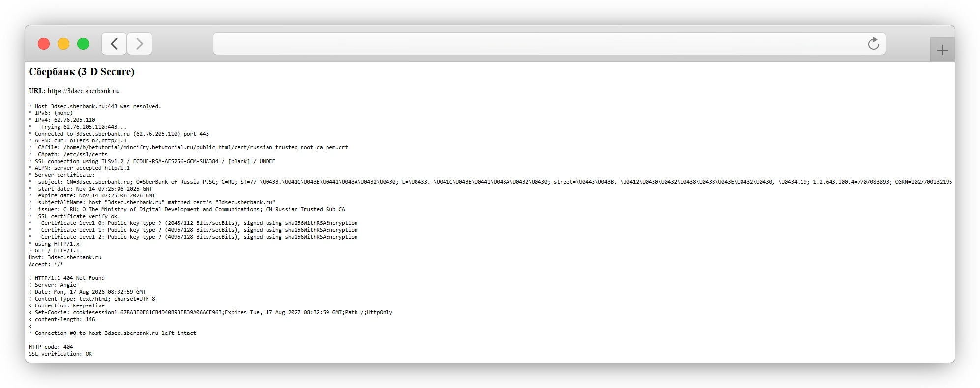
Task: Click the 'start date: Nov 14 07:25:06 2025 GMT' line
Action: 90,189
